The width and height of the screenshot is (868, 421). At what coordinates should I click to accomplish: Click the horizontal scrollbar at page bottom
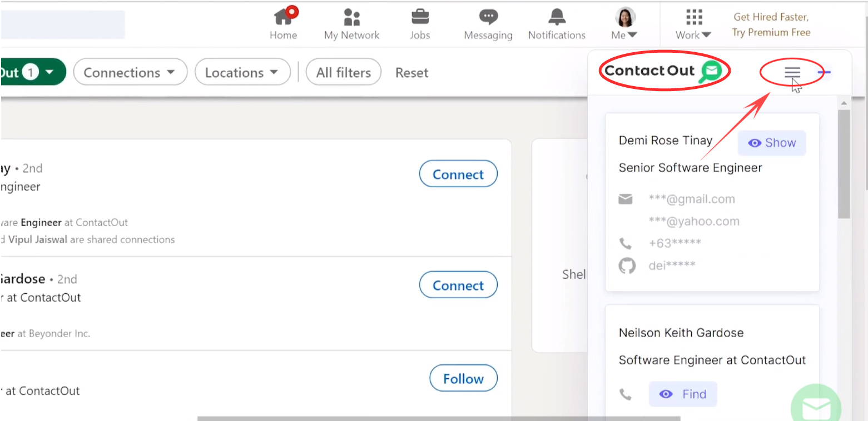point(438,418)
